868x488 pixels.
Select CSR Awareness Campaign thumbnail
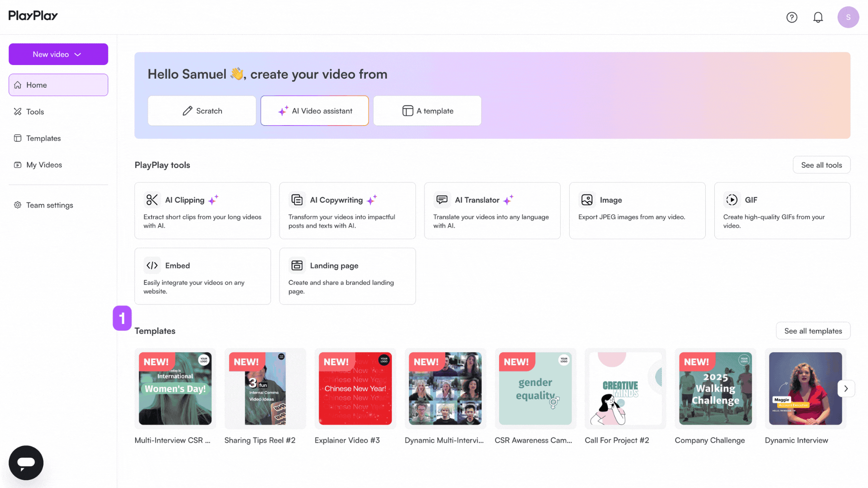point(535,389)
